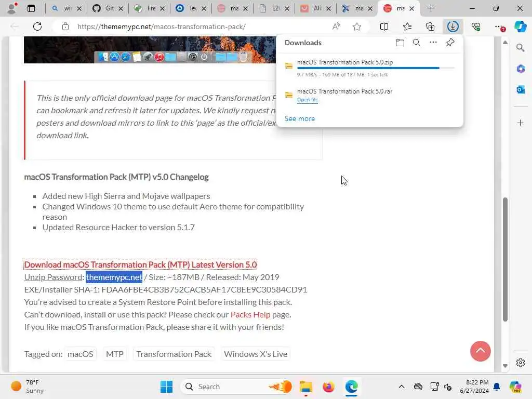Open Settings and more ellipsis menu
This screenshot has height=399, width=532.
499,26
